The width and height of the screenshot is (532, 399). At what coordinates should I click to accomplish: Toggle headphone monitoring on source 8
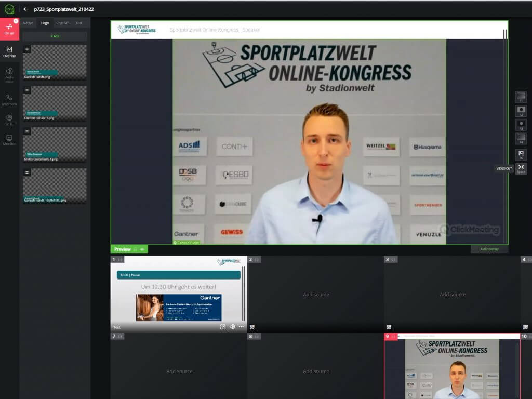(x=257, y=336)
